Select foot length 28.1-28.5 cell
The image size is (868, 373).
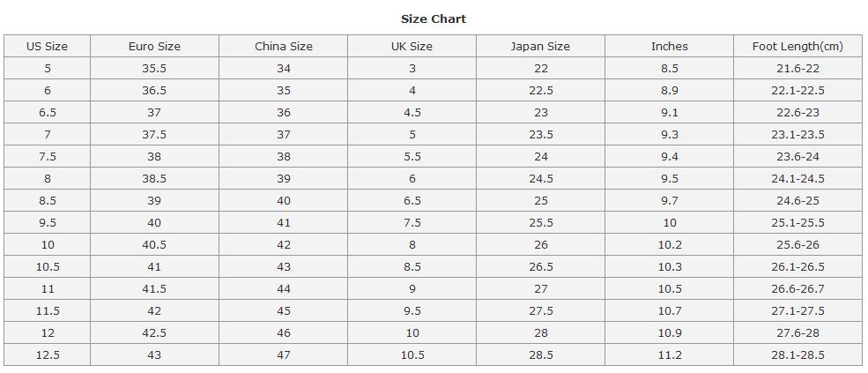(x=798, y=354)
